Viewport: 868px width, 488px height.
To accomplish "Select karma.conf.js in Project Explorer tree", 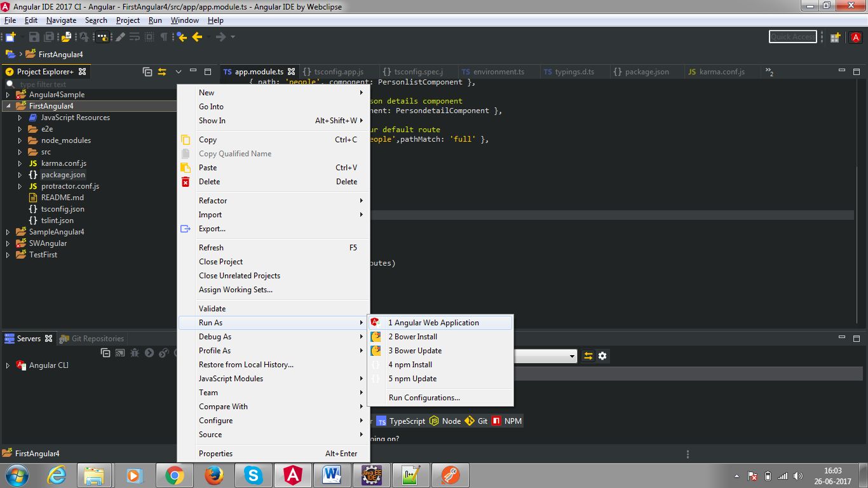I will (x=64, y=163).
